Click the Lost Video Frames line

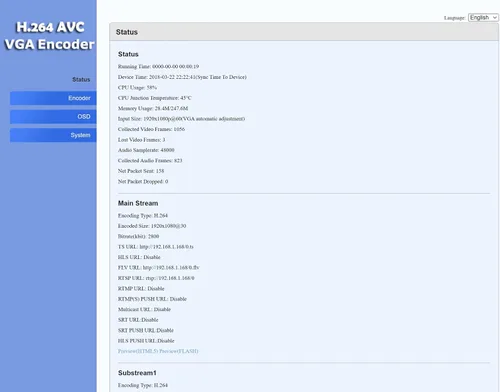tap(141, 140)
